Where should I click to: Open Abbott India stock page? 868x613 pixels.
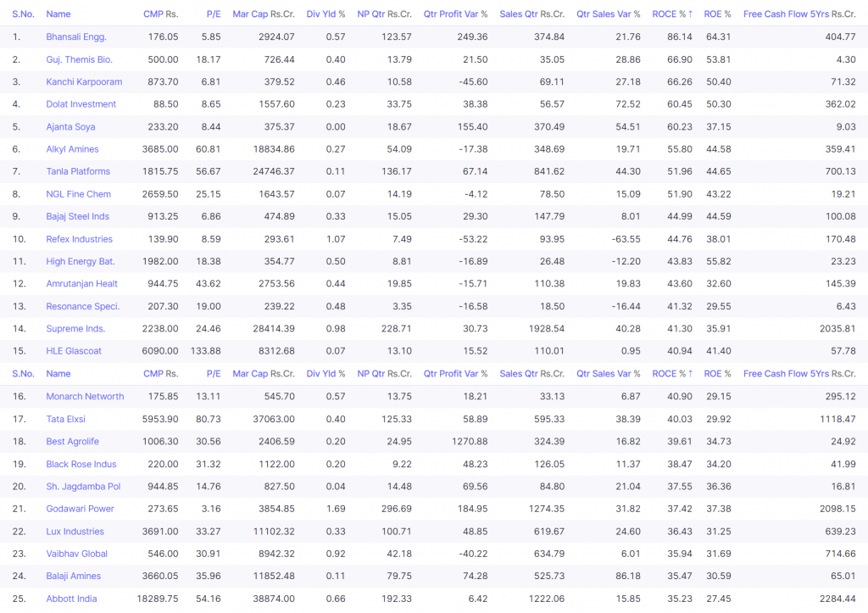(x=71, y=599)
